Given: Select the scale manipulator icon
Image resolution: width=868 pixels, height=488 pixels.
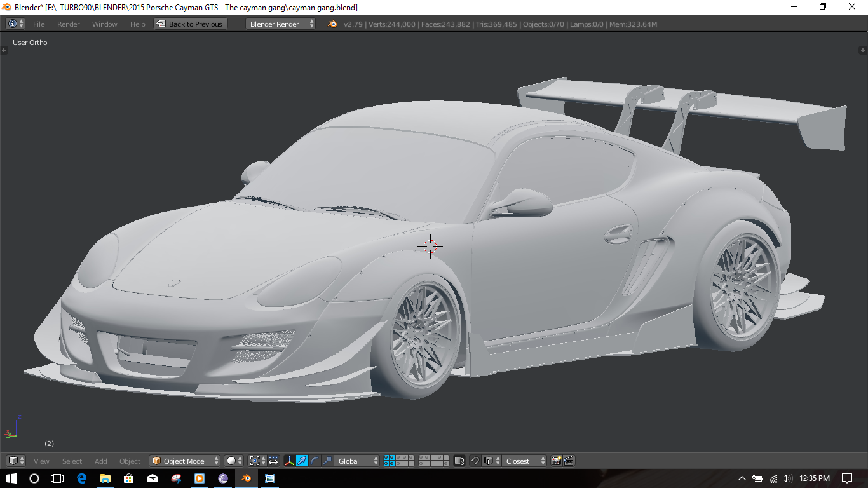Looking at the screenshot, I should click(x=327, y=461).
